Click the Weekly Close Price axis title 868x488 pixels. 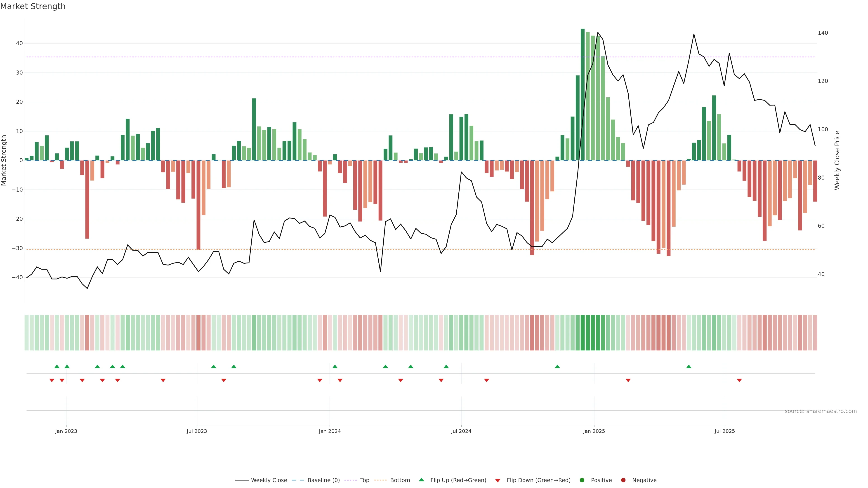pyautogui.click(x=837, y=160)
